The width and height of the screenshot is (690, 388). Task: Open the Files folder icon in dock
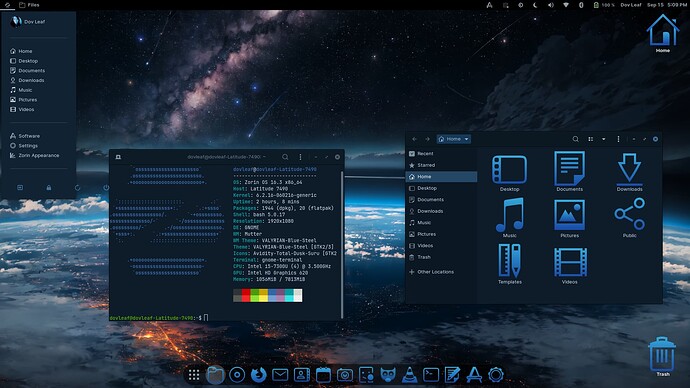[x=215, y=375]
